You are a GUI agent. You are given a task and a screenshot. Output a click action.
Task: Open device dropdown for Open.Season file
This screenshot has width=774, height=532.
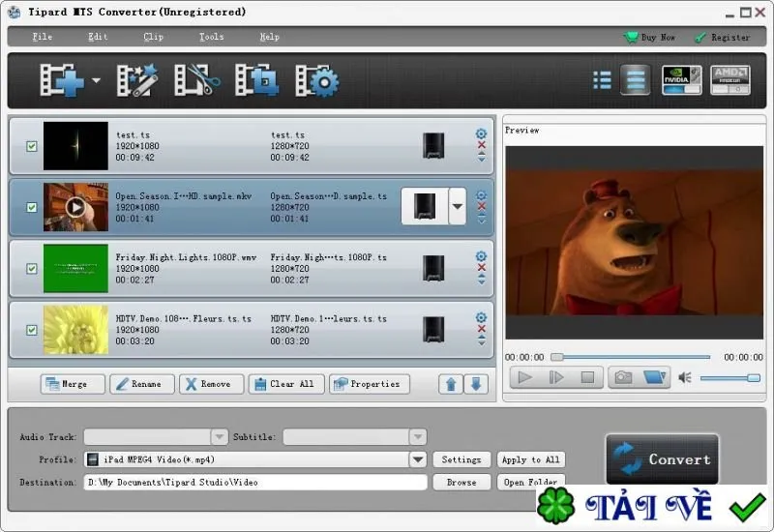coord(458,206)
